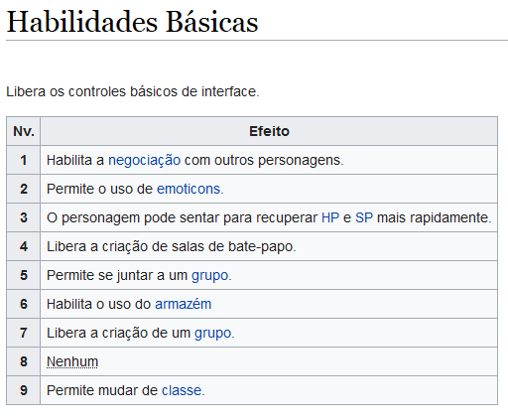Select level 1 row header cell
Image resolution: width=508 pixels, height=420 pixels.
point(24,160)
